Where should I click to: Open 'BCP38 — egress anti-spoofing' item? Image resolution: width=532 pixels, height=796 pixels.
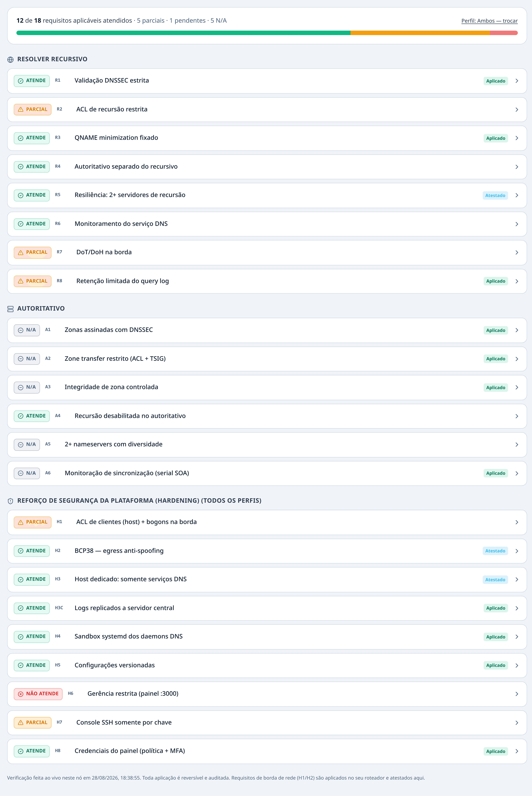point(267,551)
